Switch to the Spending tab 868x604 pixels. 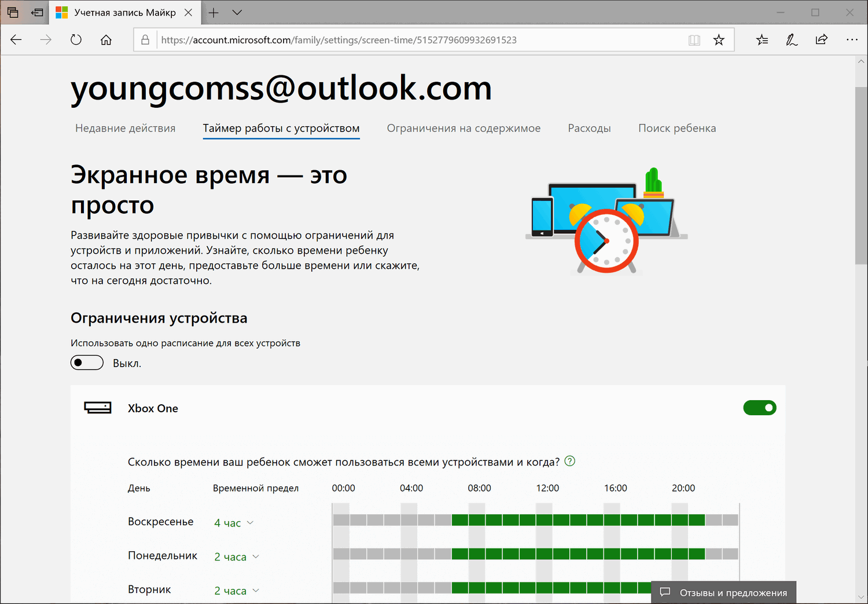pos(589,128)
